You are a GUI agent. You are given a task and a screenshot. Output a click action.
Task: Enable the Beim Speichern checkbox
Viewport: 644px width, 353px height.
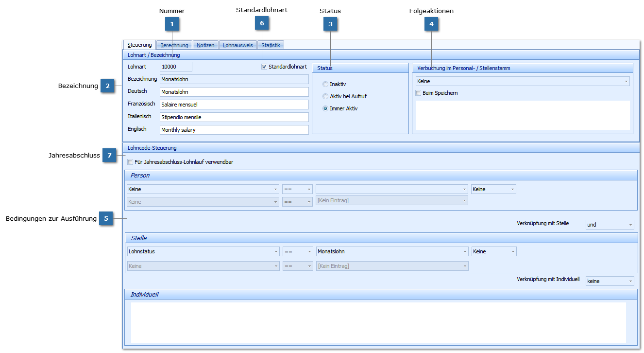click(418, 93)
